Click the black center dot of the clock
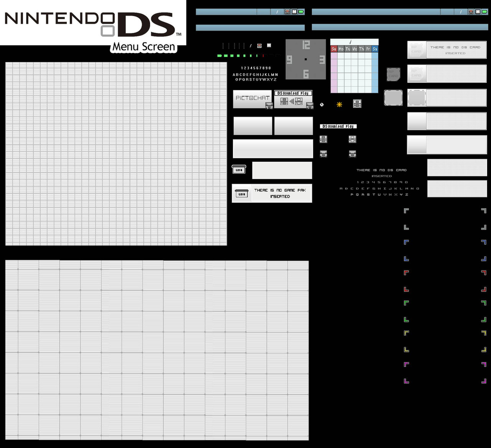This screenshot has width=491, height=448. (x=306, y=59)
